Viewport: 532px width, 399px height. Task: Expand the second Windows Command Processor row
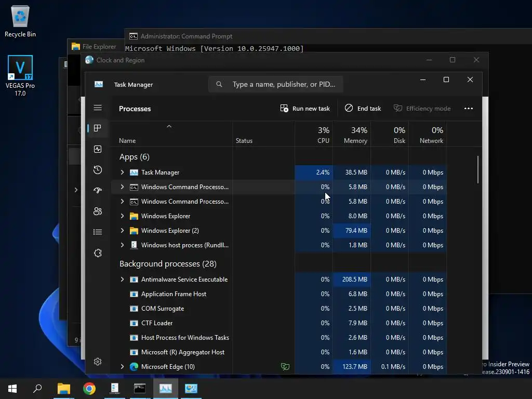coord(122,202)
